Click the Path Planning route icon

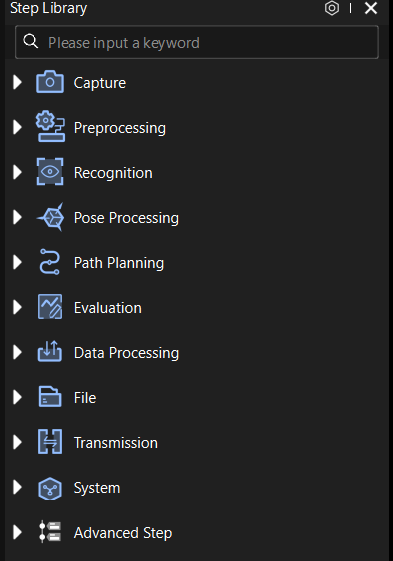coord(49,262)
